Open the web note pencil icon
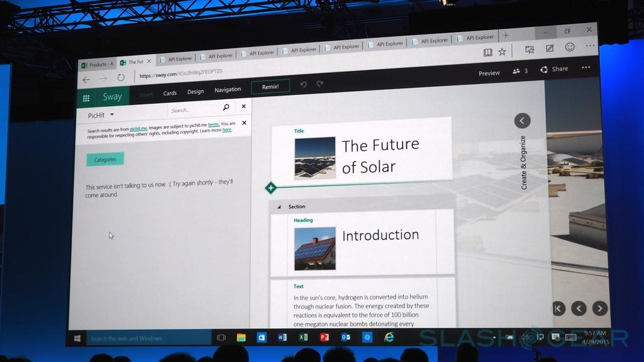This screenshot has height=362, width=644. coord(550,48)
